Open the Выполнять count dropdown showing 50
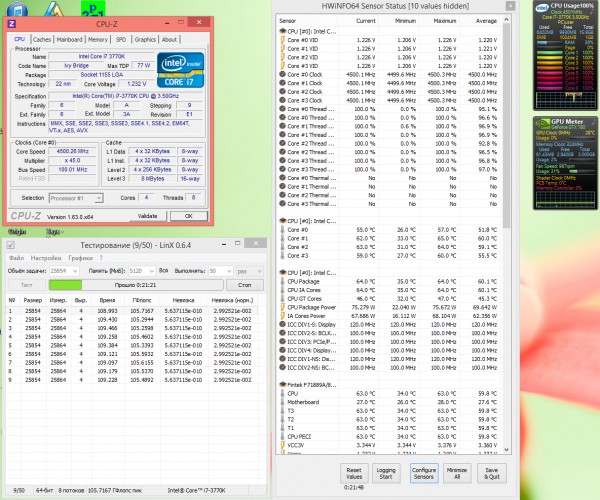Viewport: 600px width, 500px height. pos(220,271)
